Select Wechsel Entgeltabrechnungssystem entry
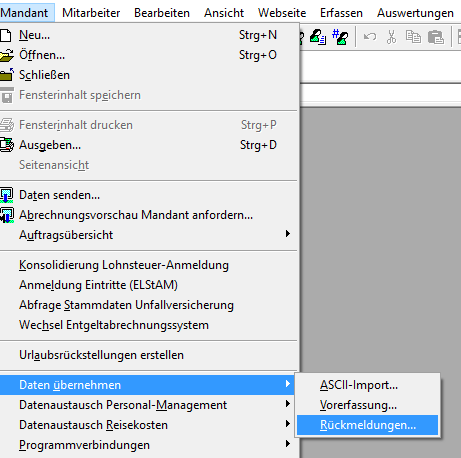The height and width of the screenshot is (458, 461). (x=148, y=325)
